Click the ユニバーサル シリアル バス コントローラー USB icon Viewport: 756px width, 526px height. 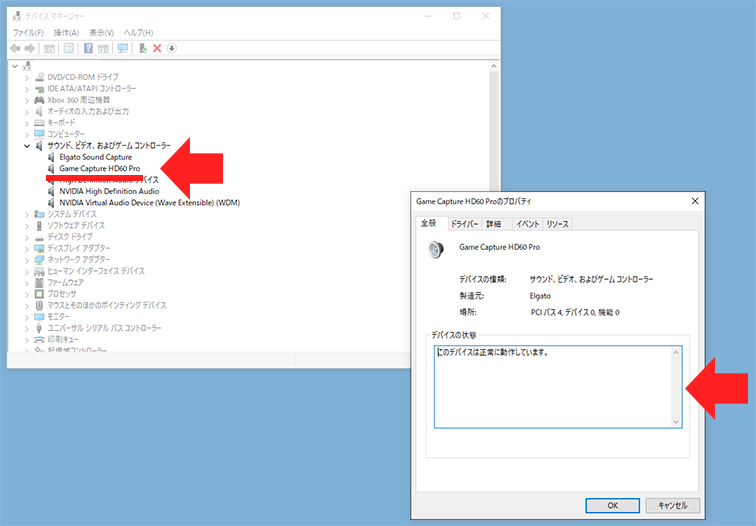point(40,328)
